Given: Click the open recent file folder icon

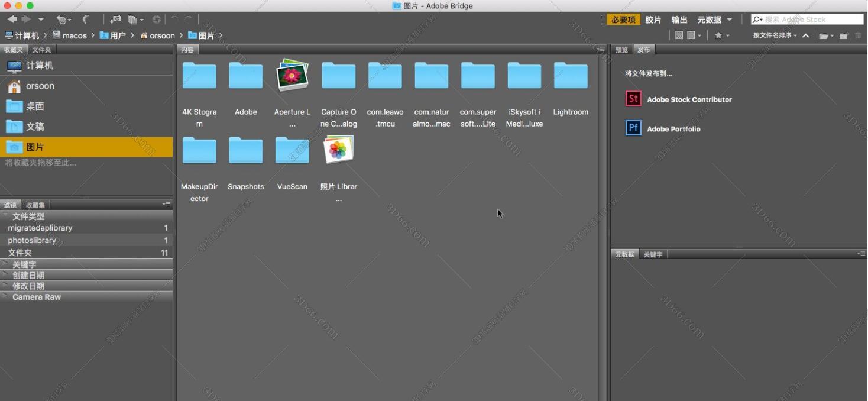Looking at the screenshot, I should (x=824, y=35).
